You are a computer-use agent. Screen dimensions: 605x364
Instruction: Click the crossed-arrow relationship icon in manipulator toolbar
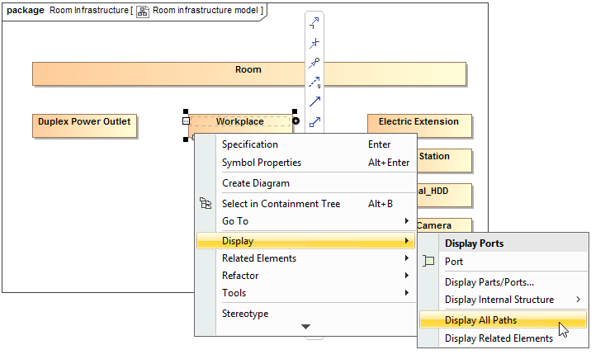(314, 44)
